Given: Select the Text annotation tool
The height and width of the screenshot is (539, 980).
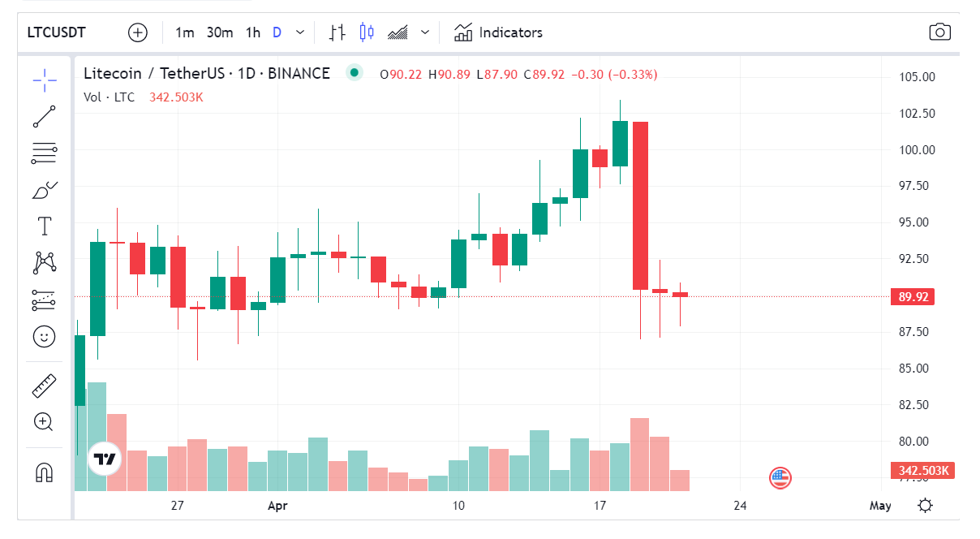Looking at the screenshot, I should 45,226.
